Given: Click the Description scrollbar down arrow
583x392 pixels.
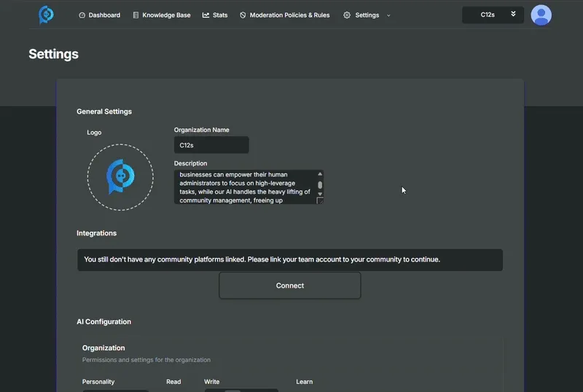Looking at the screenshot, I should tap(320, 194).
